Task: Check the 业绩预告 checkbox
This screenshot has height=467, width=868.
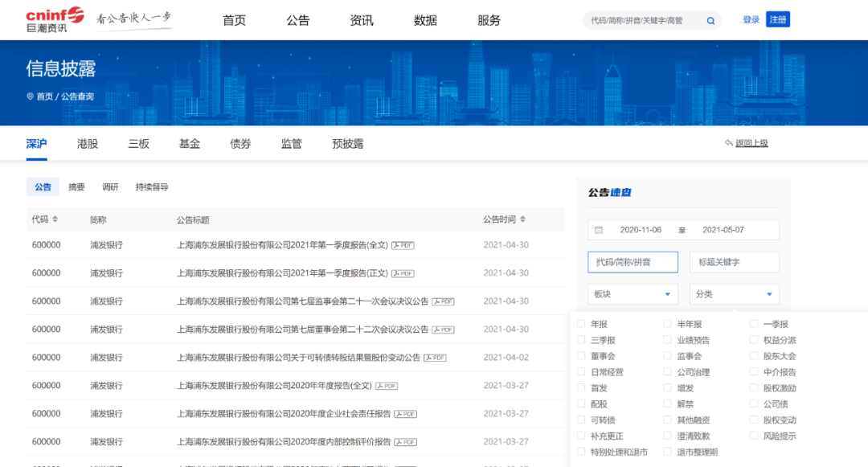Action: point(667,340)
